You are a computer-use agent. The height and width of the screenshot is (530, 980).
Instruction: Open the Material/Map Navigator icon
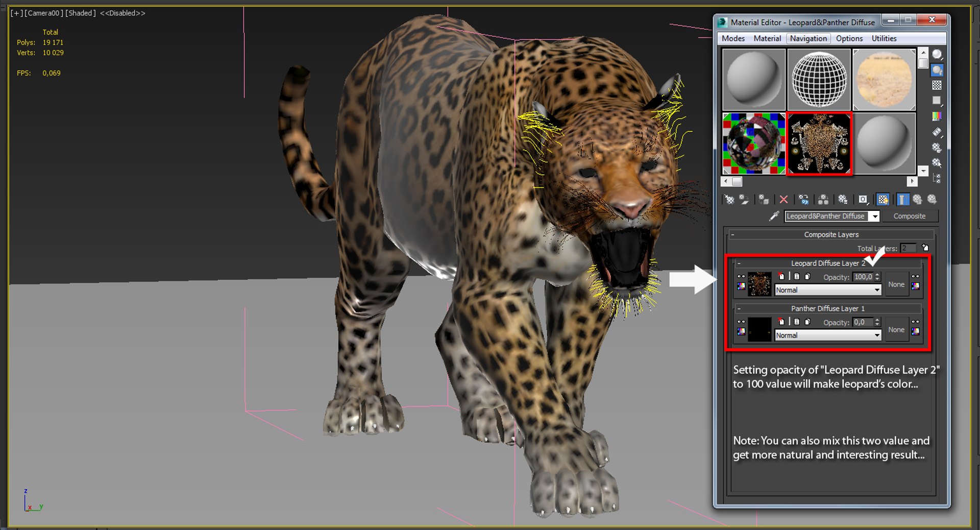(937, 178)
